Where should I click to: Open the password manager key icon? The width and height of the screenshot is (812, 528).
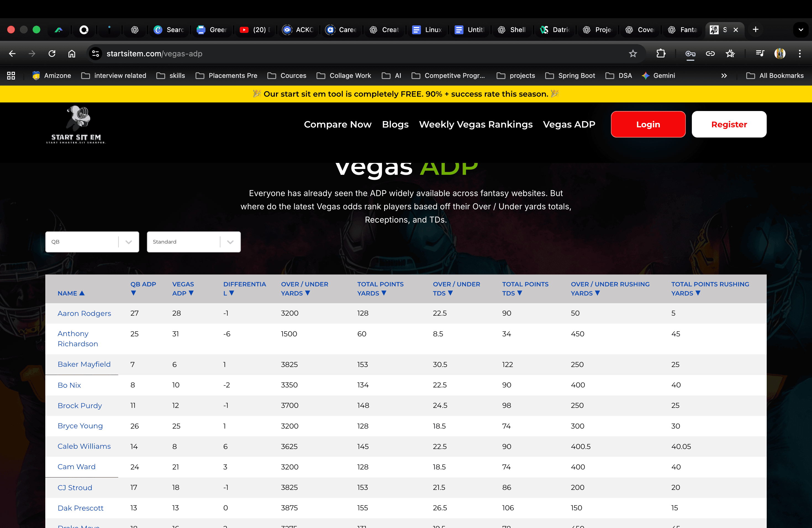point(690,54)
